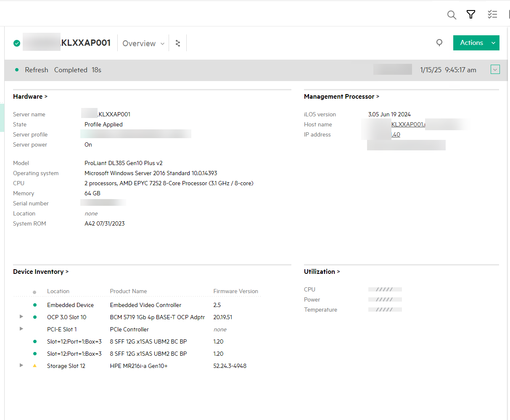This screenshot has width=510, height=420.
Task: Open the filter icon in the banner
Action: pyautogui.click(x=471, y=14)
